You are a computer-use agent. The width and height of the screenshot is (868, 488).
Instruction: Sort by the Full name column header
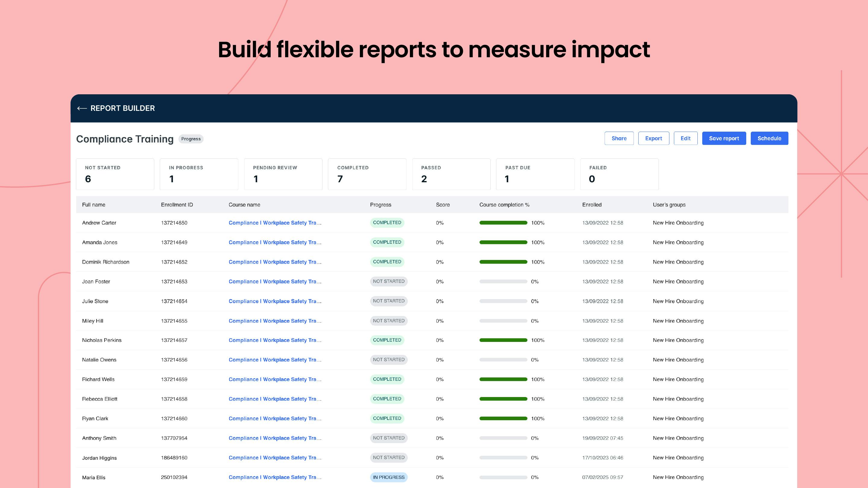pos(94,205)
